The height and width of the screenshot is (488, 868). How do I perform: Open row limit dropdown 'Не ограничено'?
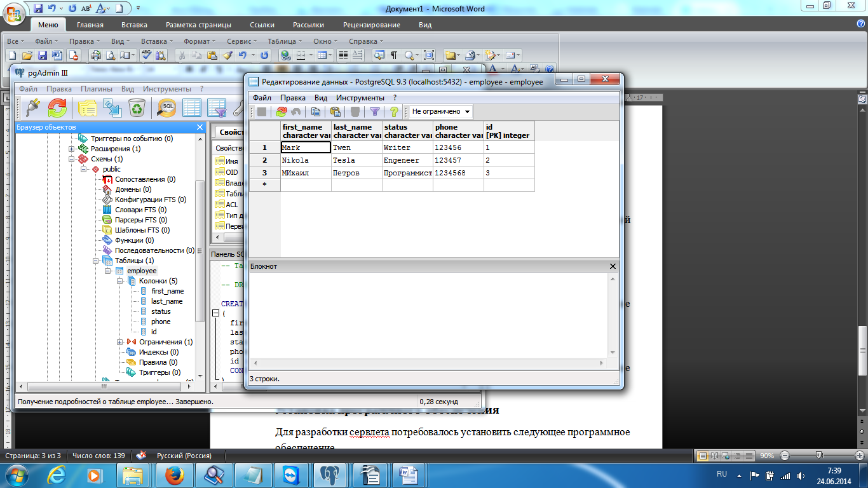[x=440, y=112]
